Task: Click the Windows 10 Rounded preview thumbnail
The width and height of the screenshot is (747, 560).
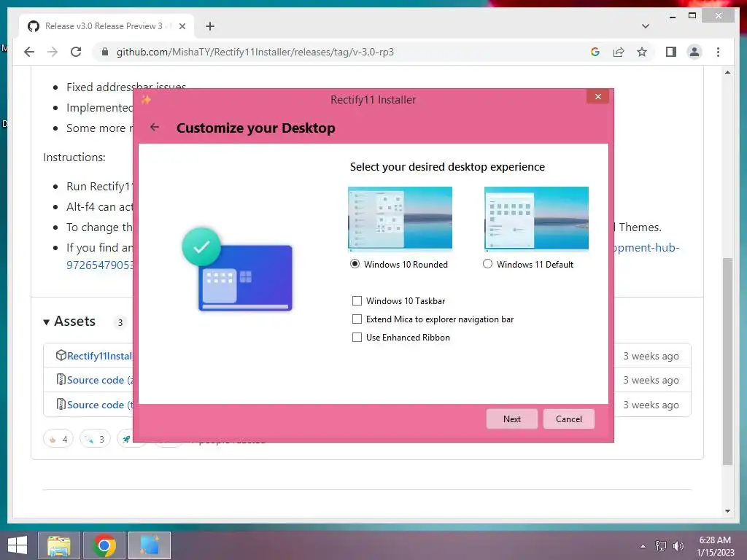Action: 400,219
